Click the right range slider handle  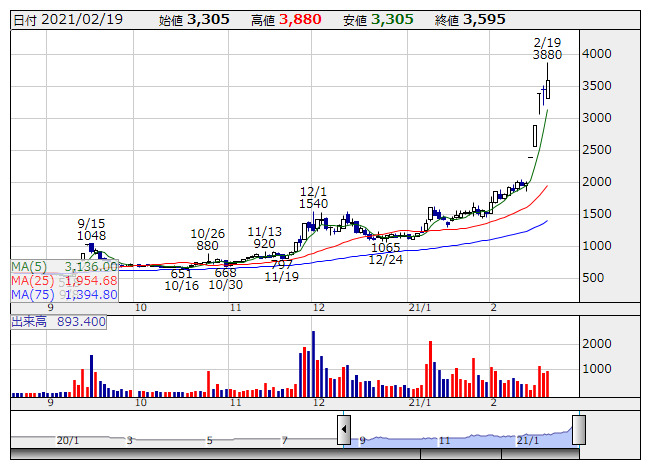click(578, 430)
